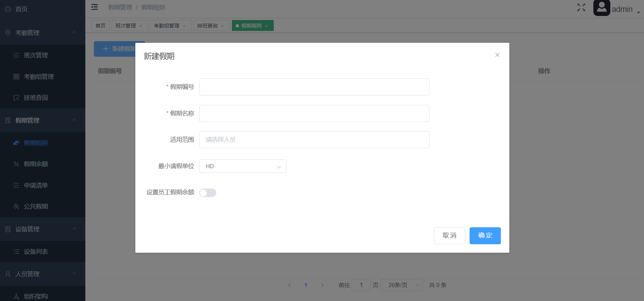Collapse the 设备管理 menu chevron
The height and width of the screenshot is (301, 644).
tap(74, 229)
